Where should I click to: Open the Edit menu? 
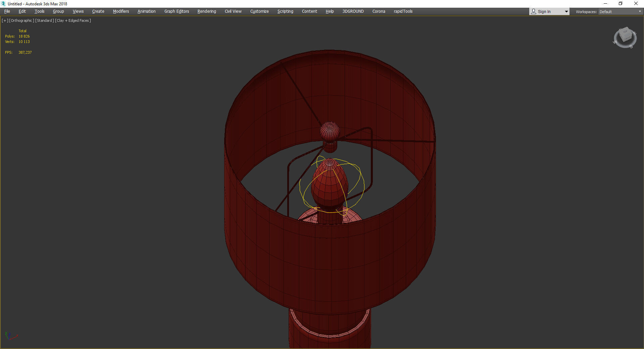click(x=22, y=11)
